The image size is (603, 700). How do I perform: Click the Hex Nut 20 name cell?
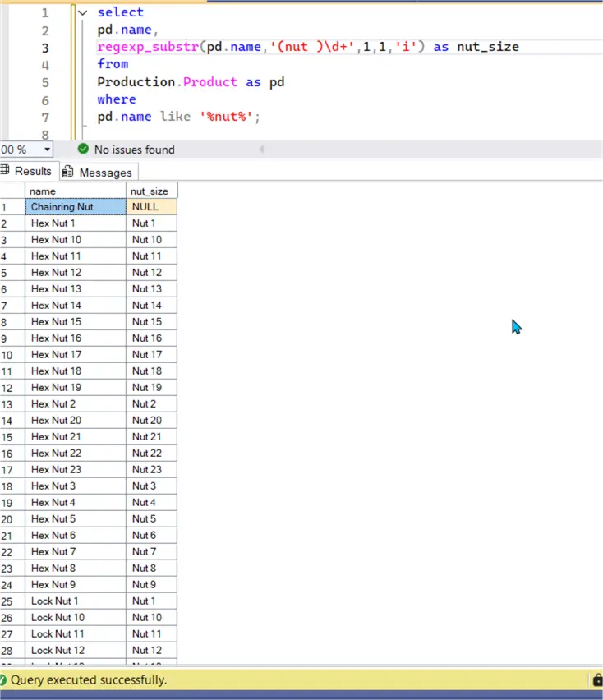(76, 421)
